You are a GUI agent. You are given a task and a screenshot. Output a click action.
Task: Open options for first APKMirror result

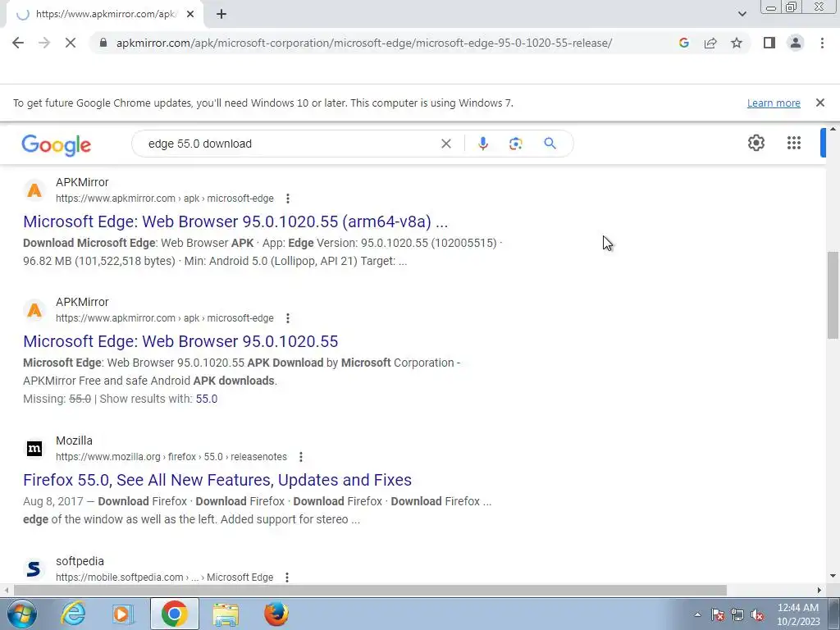tap(288, 199)
